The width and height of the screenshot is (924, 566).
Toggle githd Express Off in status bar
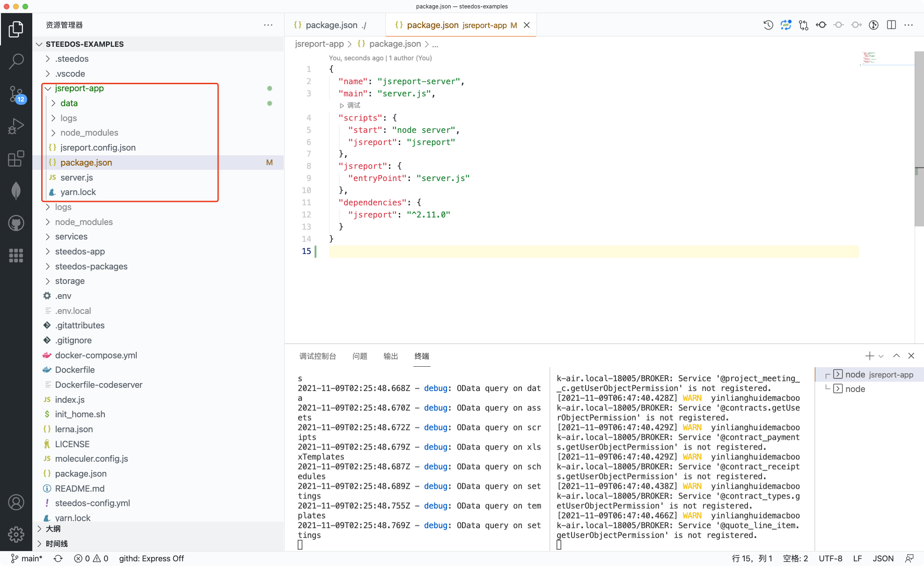pos(151,559)
